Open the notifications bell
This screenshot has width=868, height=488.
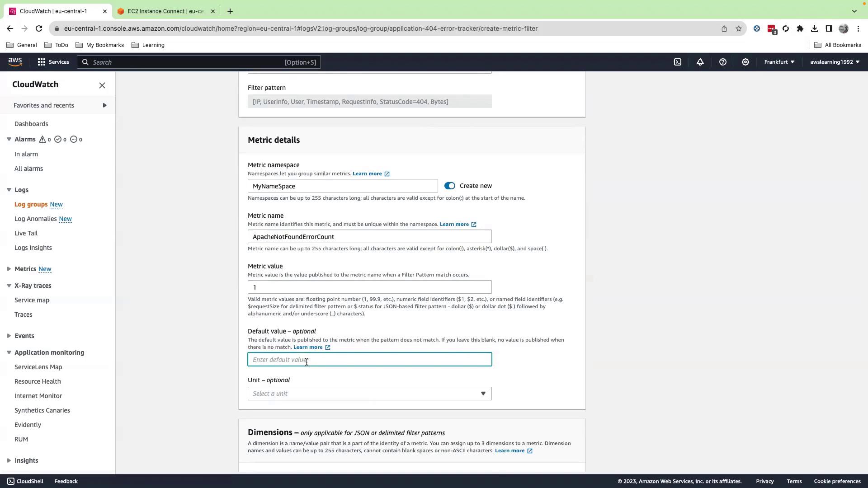point(700,62)
